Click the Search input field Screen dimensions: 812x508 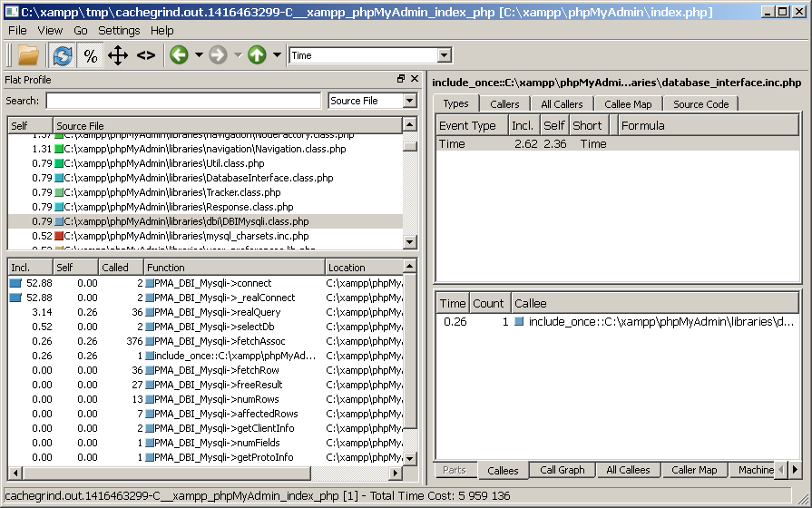[183, 101]
